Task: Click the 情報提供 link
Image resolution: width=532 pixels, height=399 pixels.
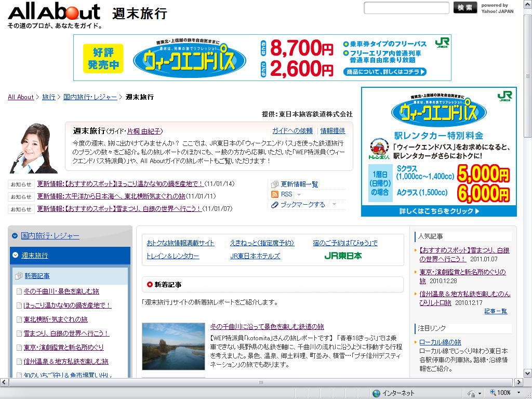Action: point(333,131)
